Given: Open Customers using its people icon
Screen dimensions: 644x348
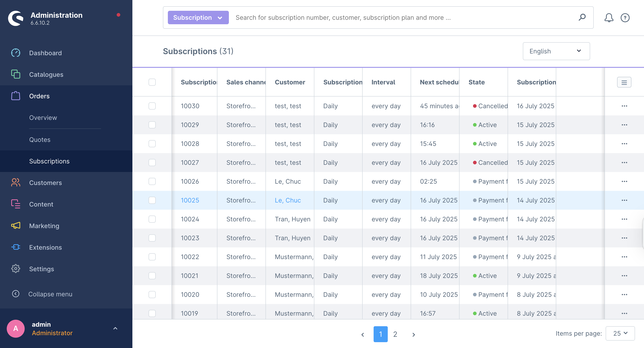Looking at the screenshot, I should (x=15, y=183).
